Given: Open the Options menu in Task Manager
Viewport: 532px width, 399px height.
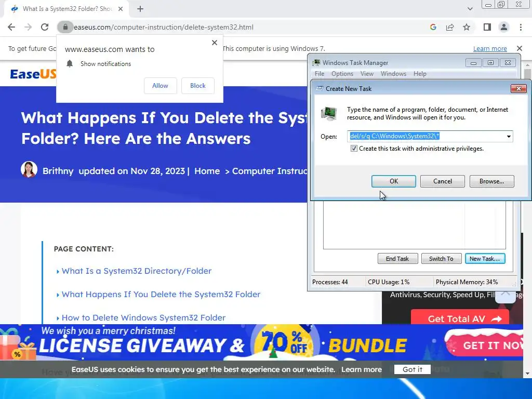Looking at the screenshot, I should tap(342, 74).
